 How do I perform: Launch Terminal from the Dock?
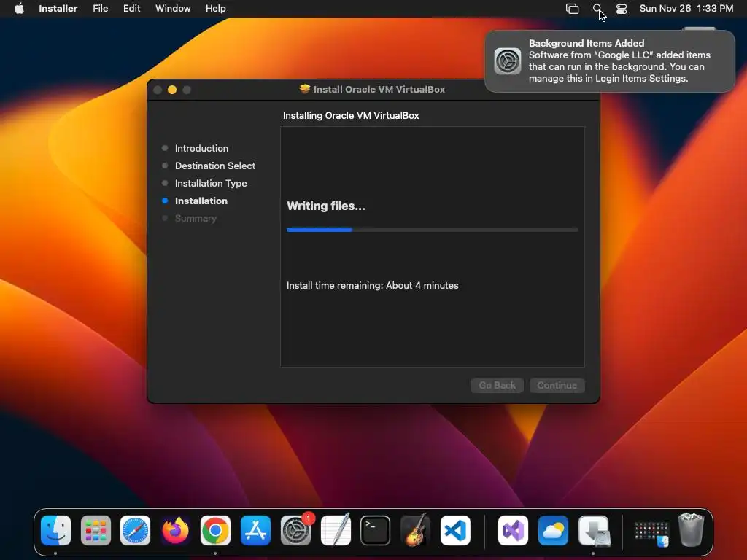[376, 530]
